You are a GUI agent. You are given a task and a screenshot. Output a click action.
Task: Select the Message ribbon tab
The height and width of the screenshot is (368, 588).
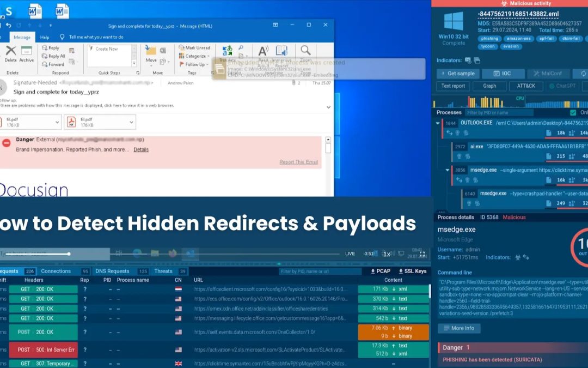coord(22,37)
